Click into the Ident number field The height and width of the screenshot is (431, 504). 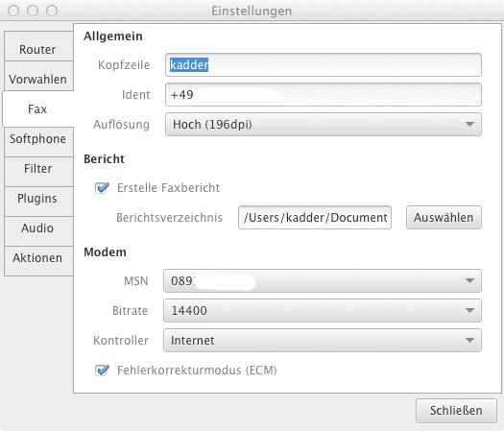[323, 94]
